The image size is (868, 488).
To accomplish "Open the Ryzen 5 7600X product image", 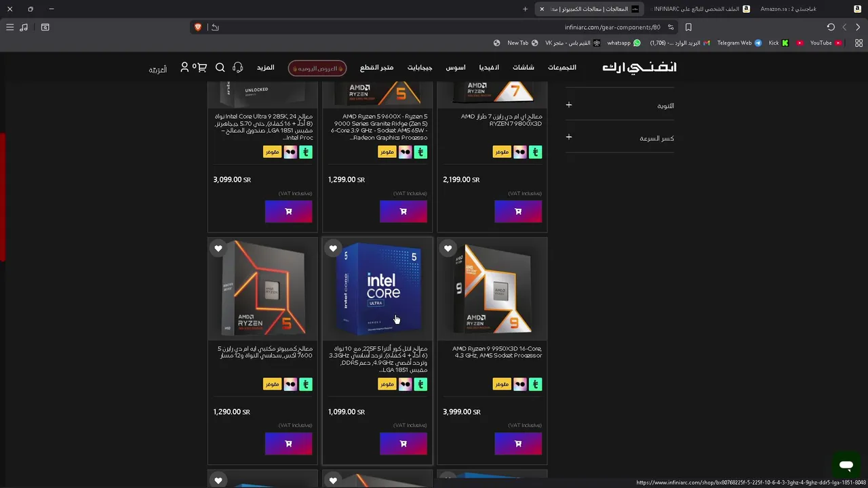I will [262, 289].
